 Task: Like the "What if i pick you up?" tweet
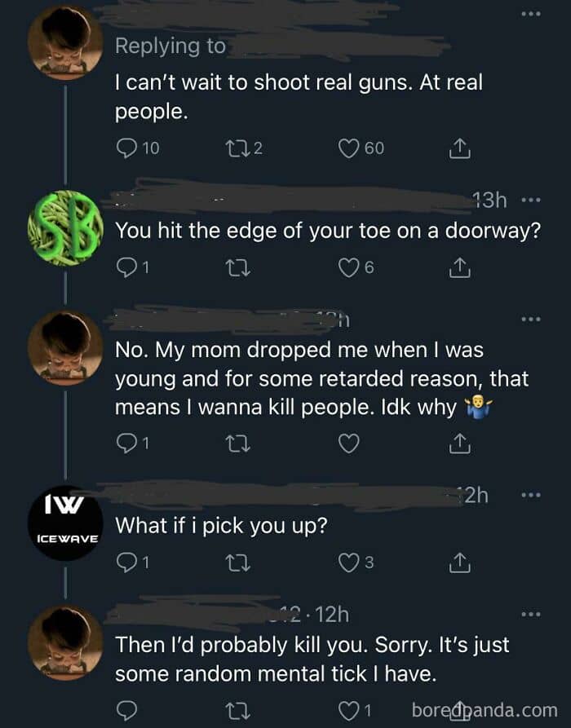pos(349,562)
